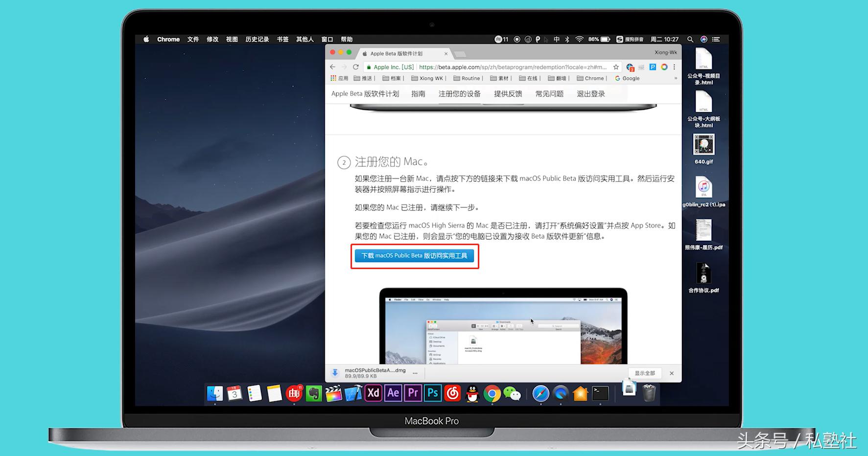Screen dimensions: 868x456
Task: Switch input method via the 中 icon
Action: point(556,39)
